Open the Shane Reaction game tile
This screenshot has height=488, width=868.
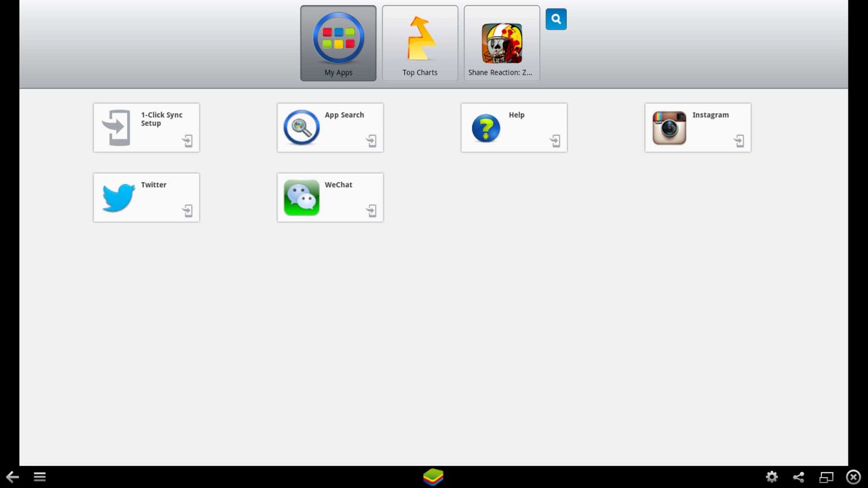502,43
